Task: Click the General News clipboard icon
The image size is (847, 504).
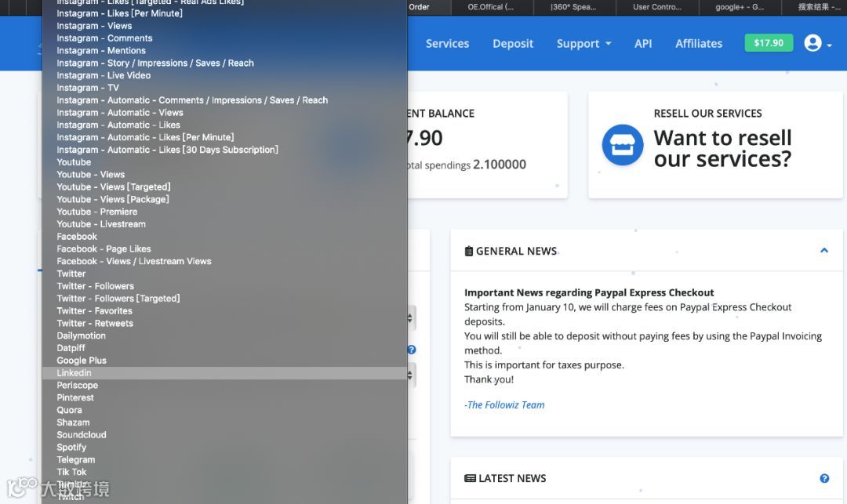Action: click(469, 251)
